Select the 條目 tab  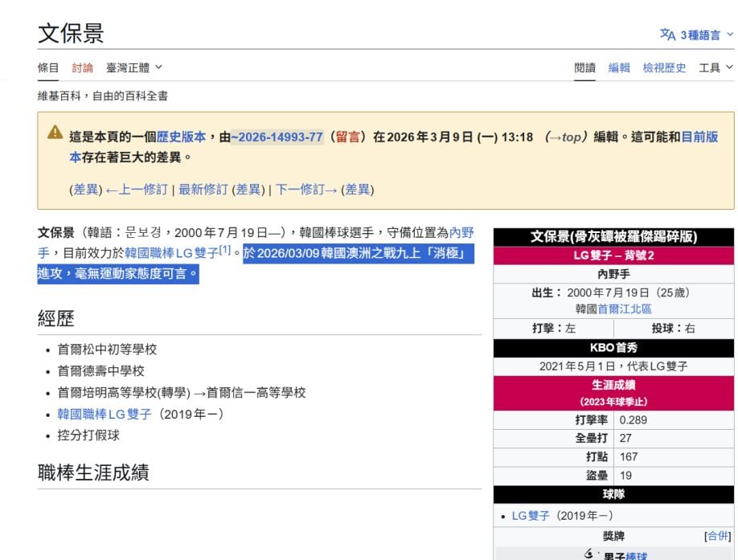(x=47, y=67)
